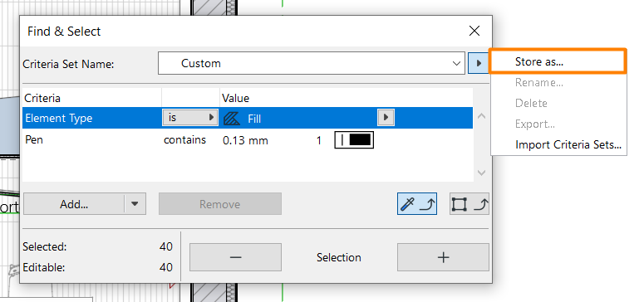Select the Element Type criteria row
The image size is (644, 302).
[x=248, y=118]
